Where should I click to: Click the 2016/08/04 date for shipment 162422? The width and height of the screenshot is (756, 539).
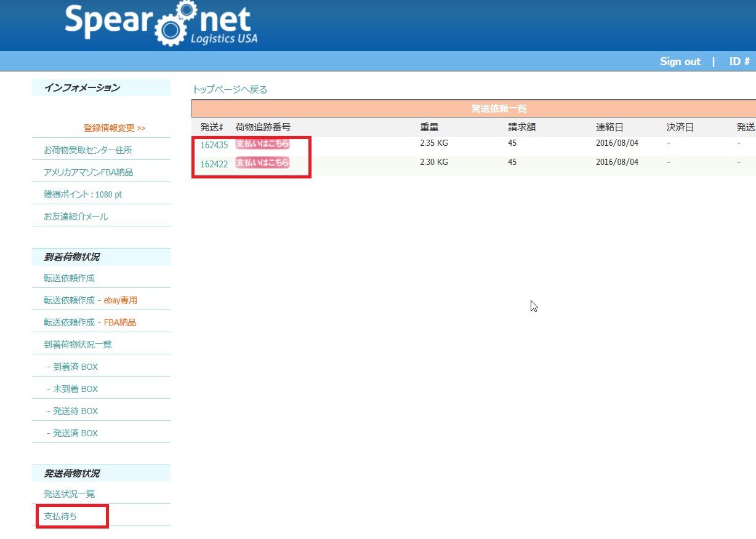pos(617,162)
